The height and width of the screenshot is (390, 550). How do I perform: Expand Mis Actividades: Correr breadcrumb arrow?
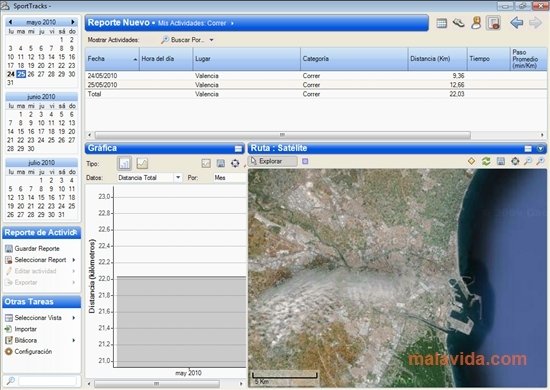point(232,23)
